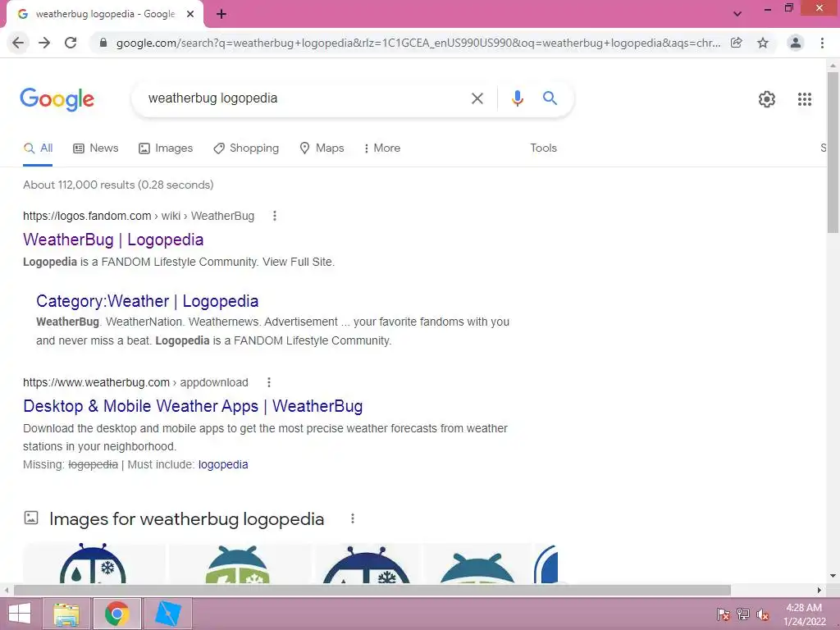The height and width of the screenshot is (630, 840).
Task: Click www.weatherbug.com appdownload URL text
Action: (x=135, y=382)
